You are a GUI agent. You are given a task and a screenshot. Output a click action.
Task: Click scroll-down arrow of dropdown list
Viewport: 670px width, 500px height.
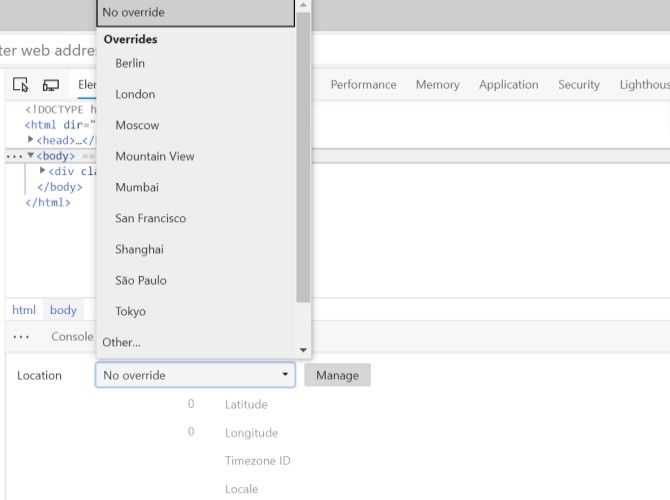(x=303, y=350)
